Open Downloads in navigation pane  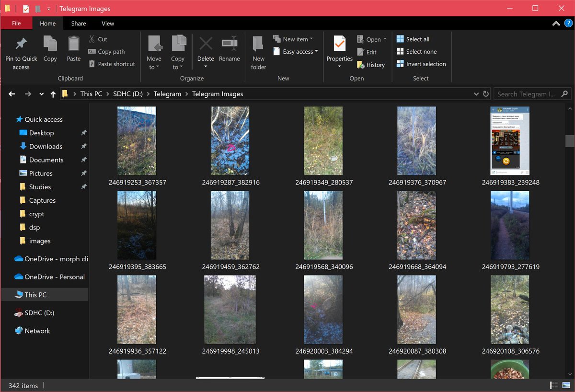click(x=46, y=146)
